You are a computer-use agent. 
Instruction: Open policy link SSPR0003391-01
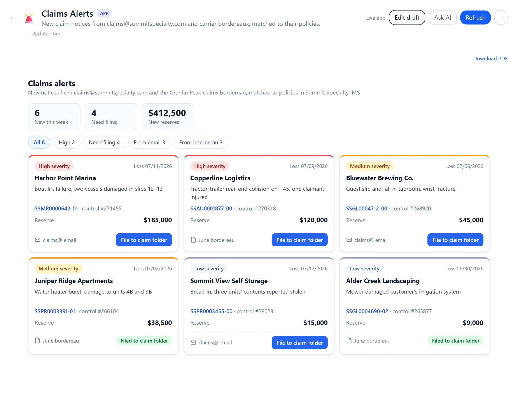tap(55, 311)
